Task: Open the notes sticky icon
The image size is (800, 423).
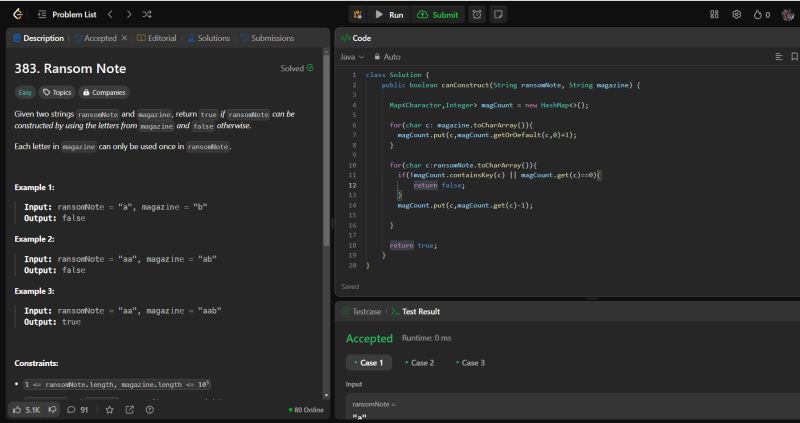Action: 498,15
